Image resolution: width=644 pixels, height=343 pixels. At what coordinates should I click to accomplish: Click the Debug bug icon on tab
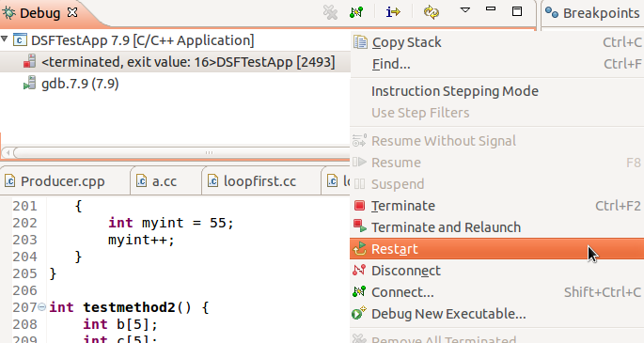9,13
